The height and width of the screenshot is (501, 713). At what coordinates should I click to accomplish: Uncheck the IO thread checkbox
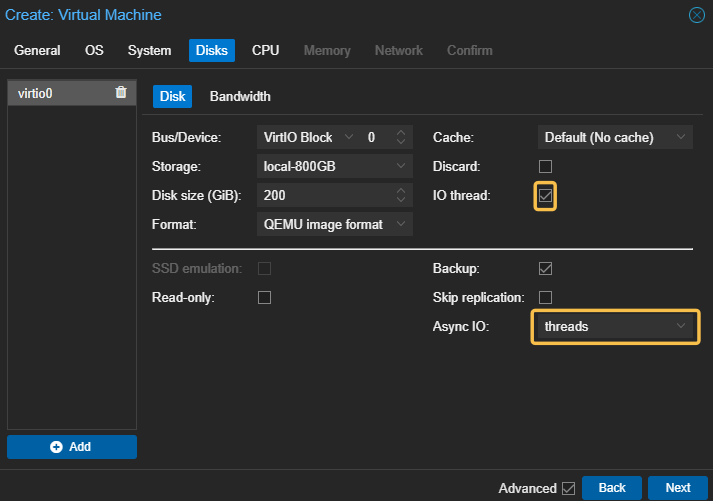pyautogui.click(x=545, y=195)
